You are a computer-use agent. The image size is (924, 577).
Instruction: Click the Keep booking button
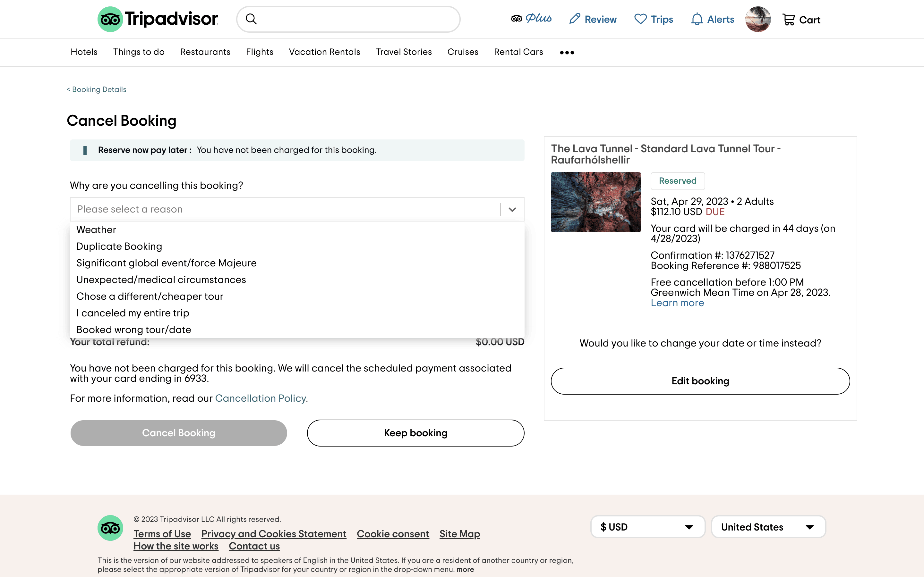[415, 433]
